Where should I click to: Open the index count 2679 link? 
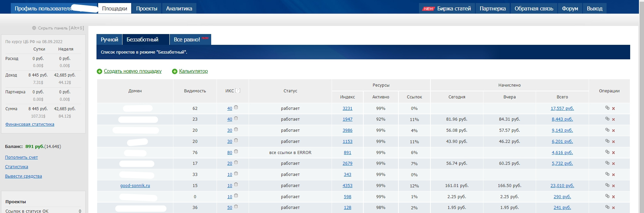point(347,163)
